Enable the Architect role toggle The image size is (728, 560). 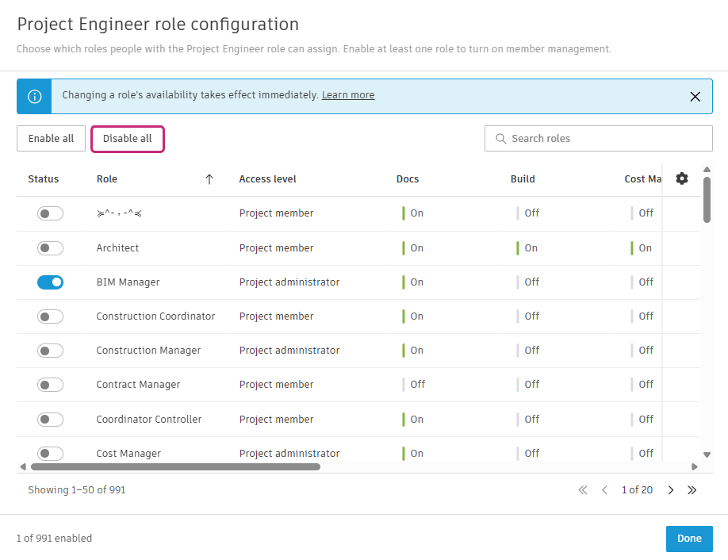click(50, 248)
